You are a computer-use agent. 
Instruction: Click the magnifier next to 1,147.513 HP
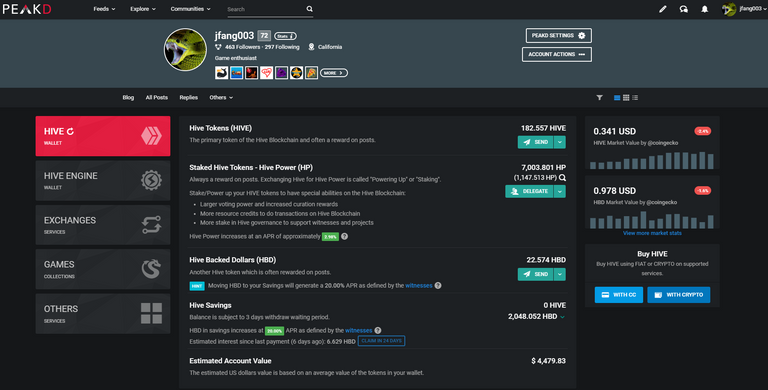562,178
